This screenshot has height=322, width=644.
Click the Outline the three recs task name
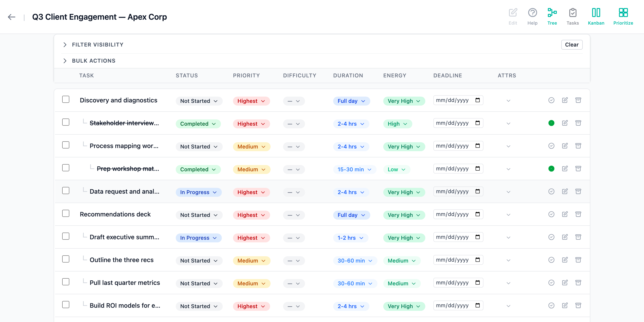121,260
